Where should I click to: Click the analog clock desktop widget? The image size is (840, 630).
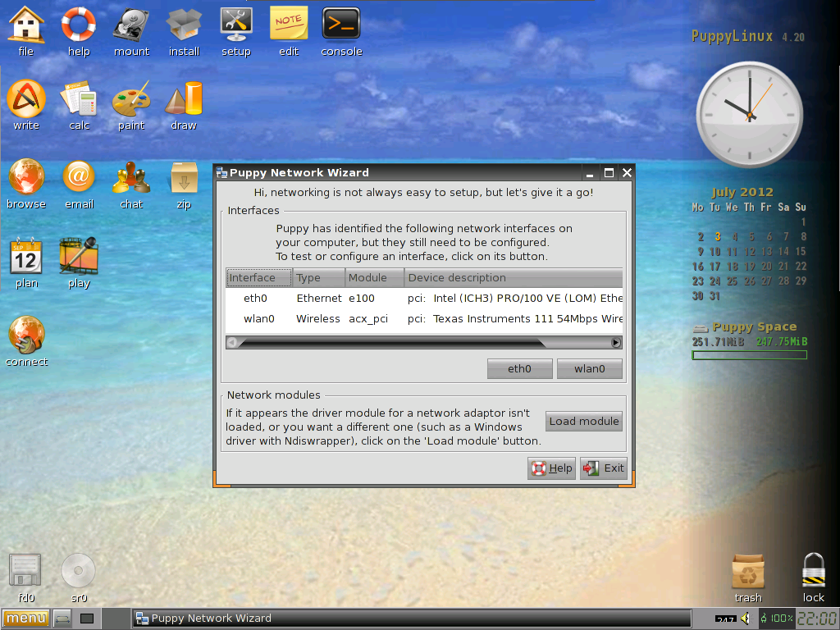click(x=749, y=115)
